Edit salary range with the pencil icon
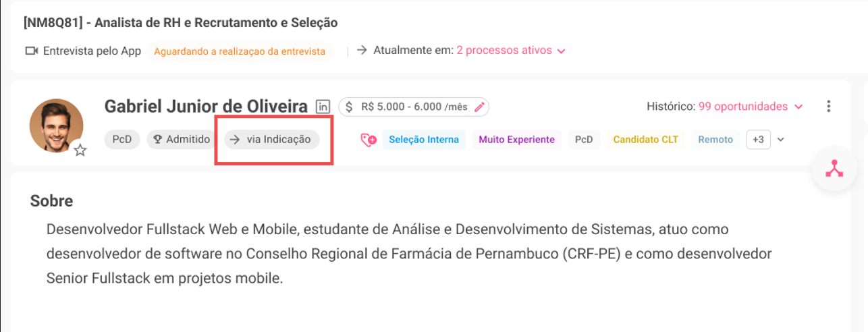The height and width of the screenshot is (332, 868). (x=480, y=107)
